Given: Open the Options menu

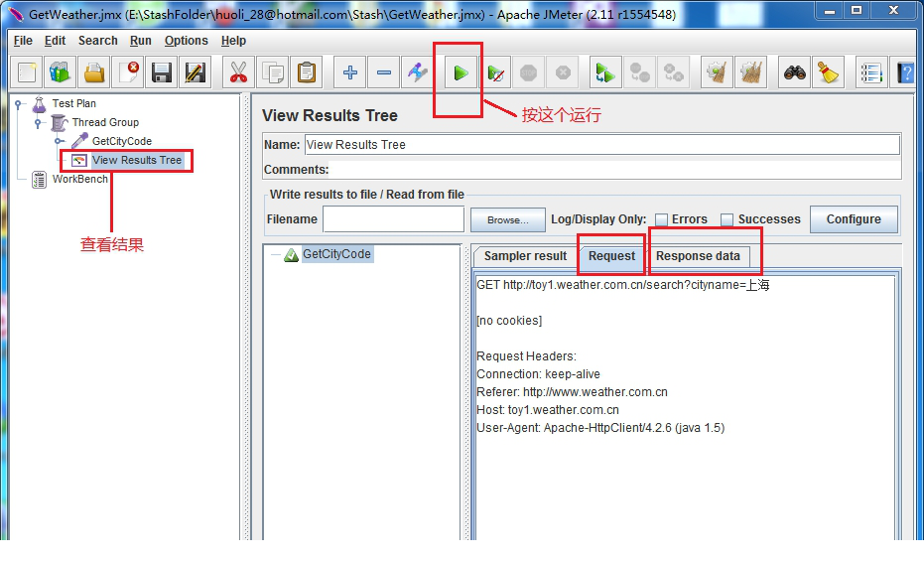Looking at the screenshot, I should point(187,41).
